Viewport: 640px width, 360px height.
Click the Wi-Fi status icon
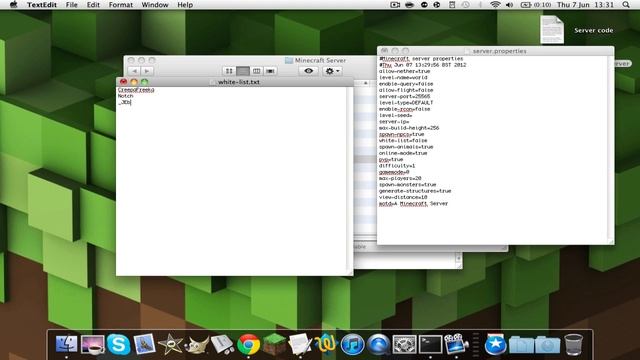pos(495,5)
